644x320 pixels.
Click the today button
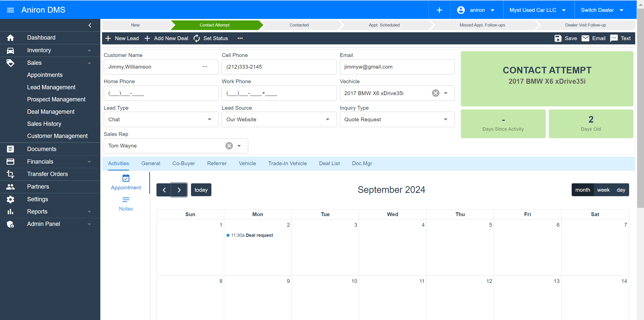coord(201,190)
